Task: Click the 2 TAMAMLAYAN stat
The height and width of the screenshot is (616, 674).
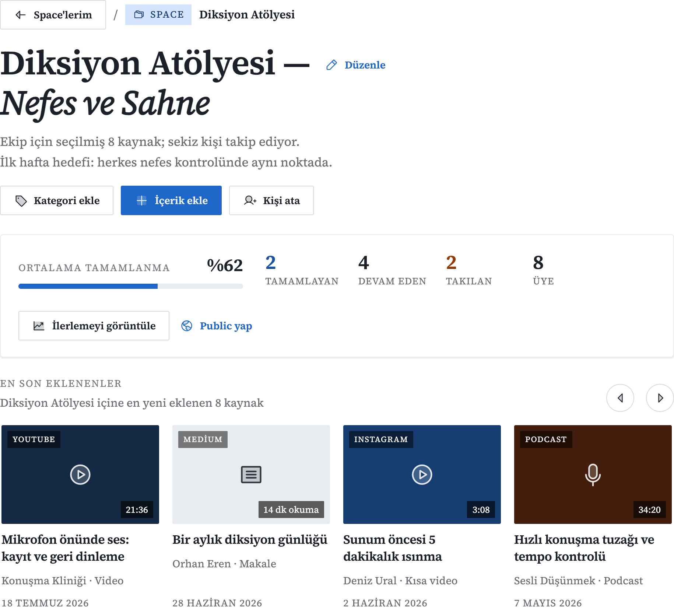Action: click(302, 270)
